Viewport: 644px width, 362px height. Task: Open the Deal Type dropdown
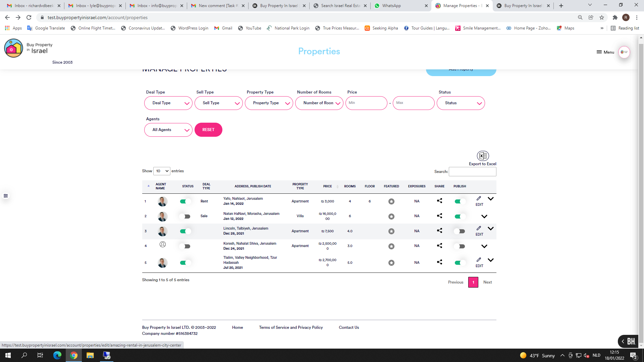click(168, 103)
